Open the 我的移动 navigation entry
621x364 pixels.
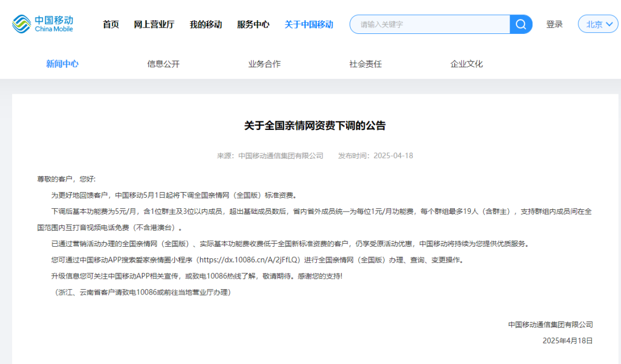tap(205, 24)
